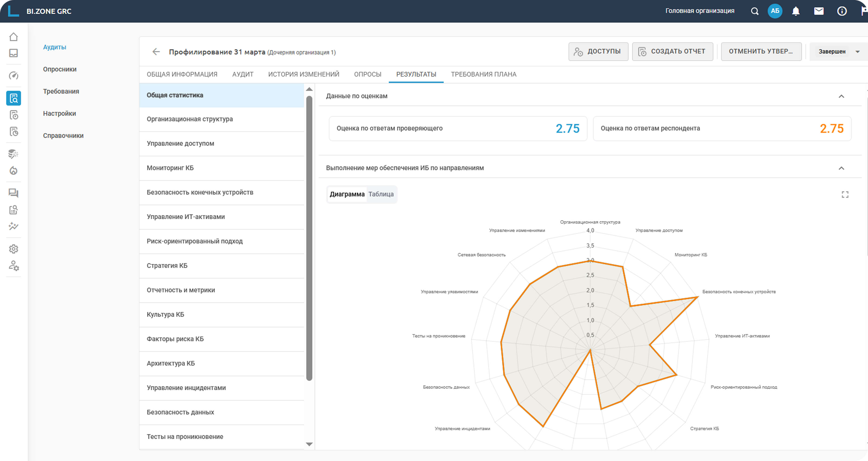Go to Аудиты in the side menu
This screenshot has height=461, width=868.
click(55, 47)
